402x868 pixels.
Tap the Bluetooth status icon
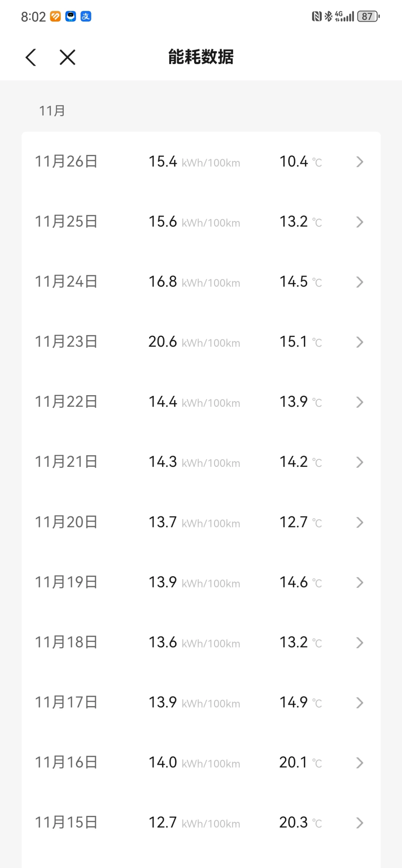click(328, 16)
